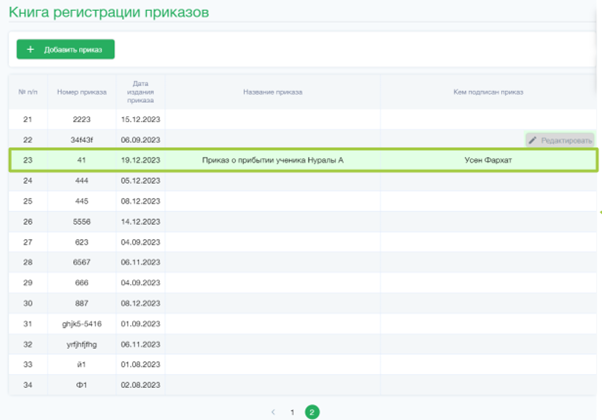Click the Название приказа column header
The height and width of the screenshot is (420, 602).
coord(273,92)
